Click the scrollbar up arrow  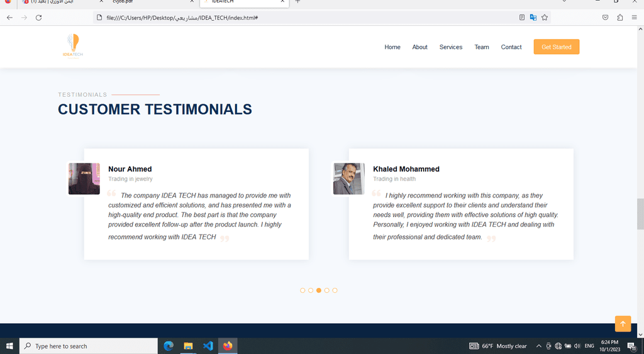pos(640,30)
